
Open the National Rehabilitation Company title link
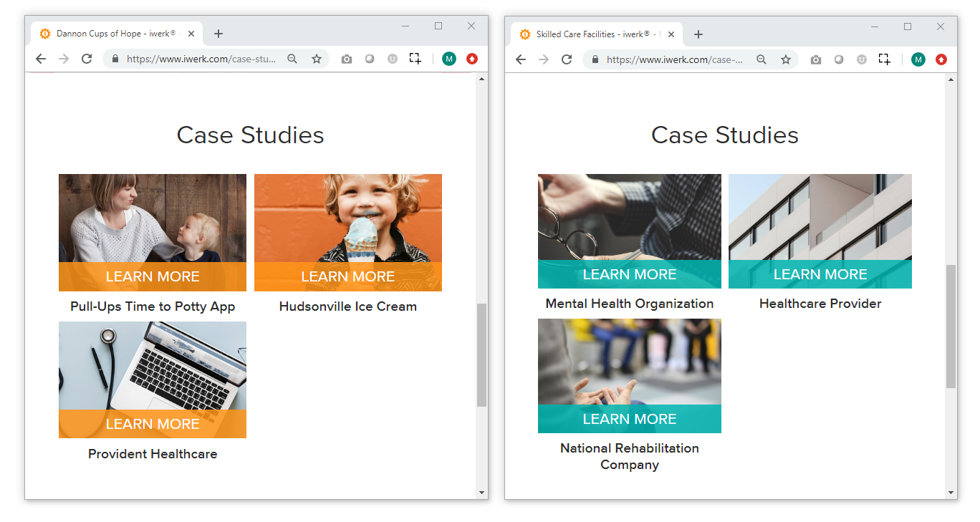coord(630,456)
